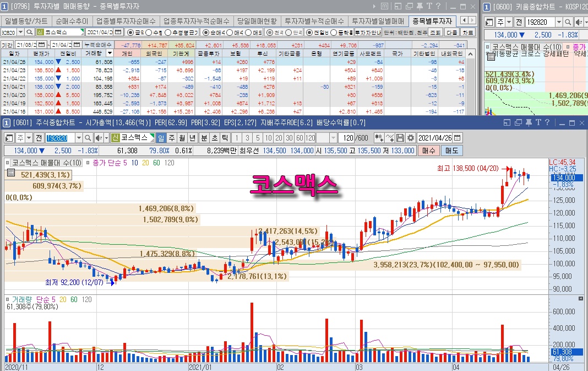Change font size in investor trend window 0796
The width and height of the screenshot is (588, 371).
point(429,7)
